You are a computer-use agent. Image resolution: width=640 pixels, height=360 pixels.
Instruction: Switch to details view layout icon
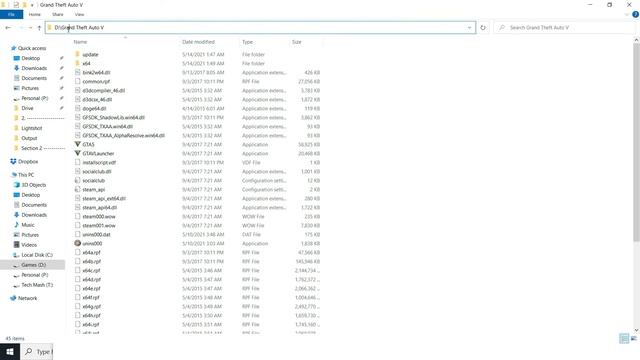click(x=624, y=338)
